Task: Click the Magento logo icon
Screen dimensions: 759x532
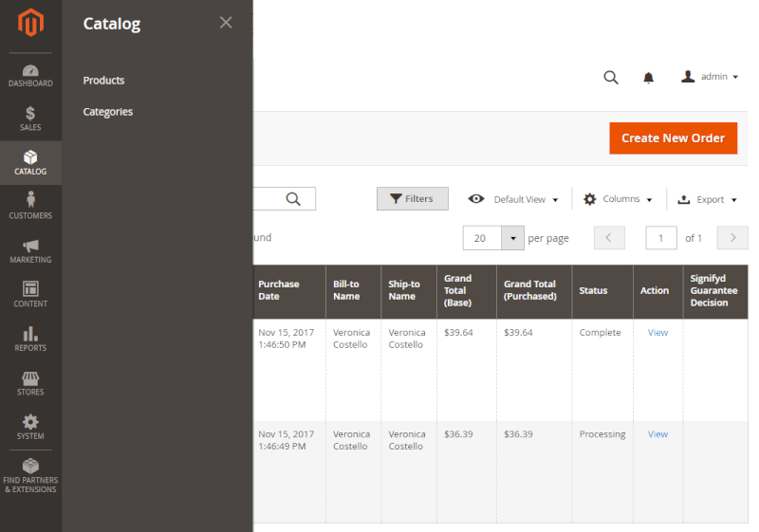Action: (x=30, y=22)
